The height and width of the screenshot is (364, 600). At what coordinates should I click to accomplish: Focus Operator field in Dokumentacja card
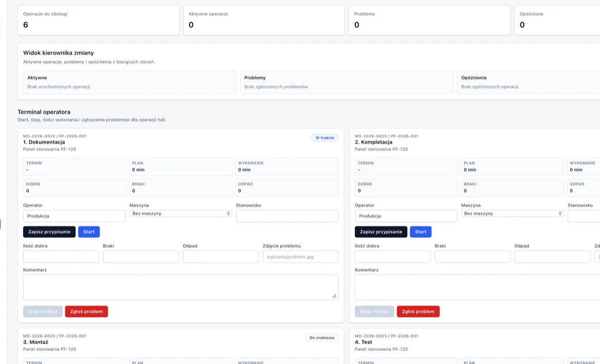point(74,216)
